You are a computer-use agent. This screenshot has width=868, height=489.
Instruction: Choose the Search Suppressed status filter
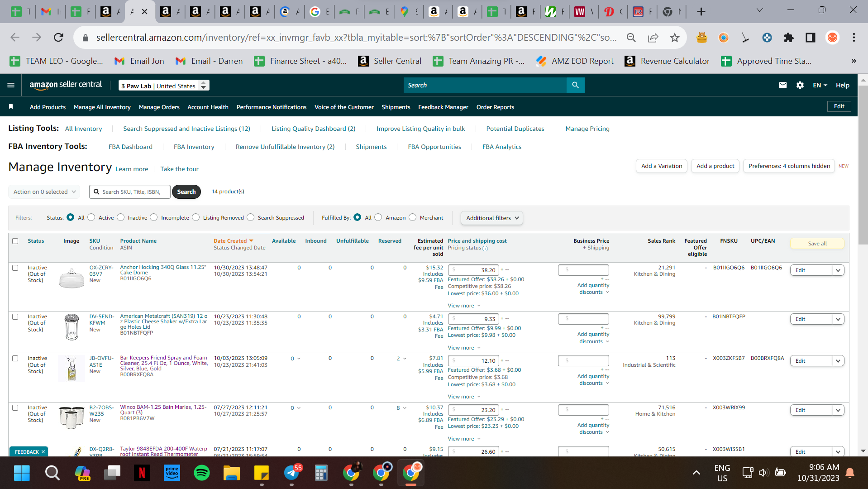pyautogui.click(x=251, y=217)
